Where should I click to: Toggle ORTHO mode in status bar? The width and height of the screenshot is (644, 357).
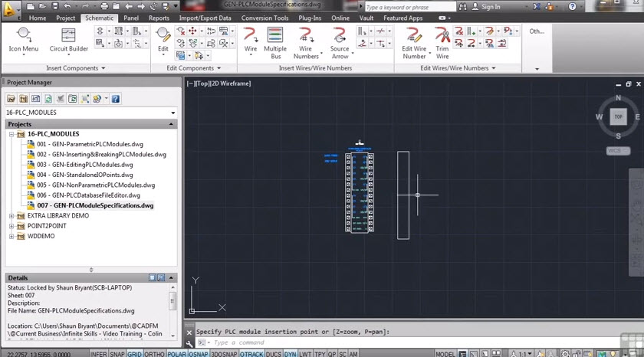(154, 354)
